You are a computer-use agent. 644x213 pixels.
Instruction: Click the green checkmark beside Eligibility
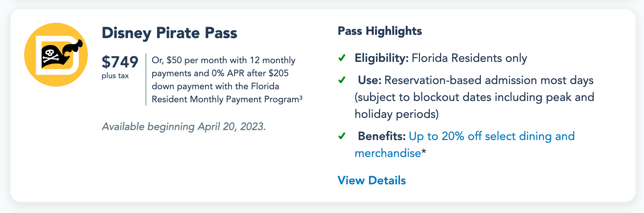point(342,58)
